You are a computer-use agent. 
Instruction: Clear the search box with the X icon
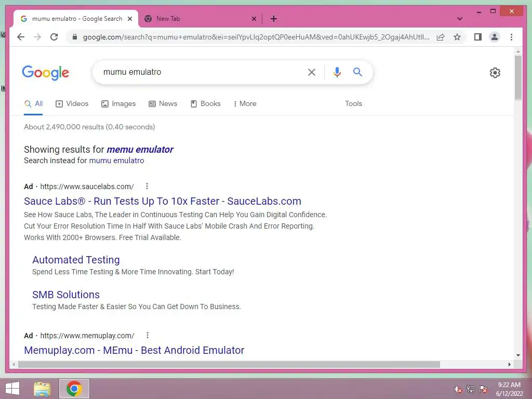(x=312, y=72)
